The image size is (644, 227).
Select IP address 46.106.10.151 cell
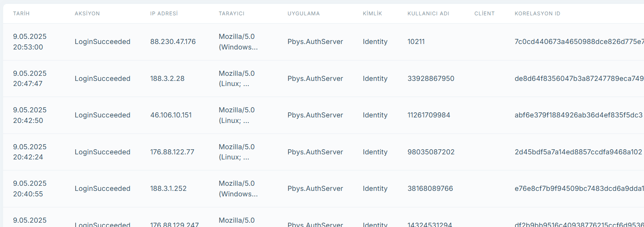click(x=171, y=115)
